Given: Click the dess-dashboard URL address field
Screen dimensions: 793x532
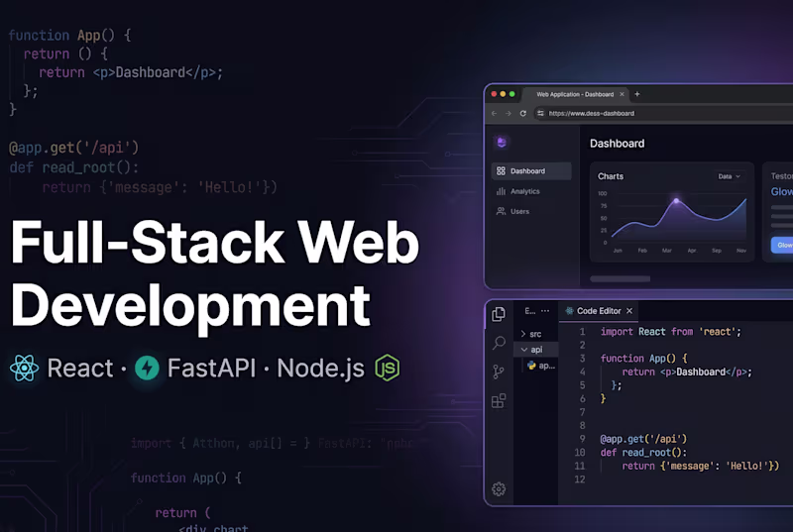Looking at the screenshot, I should [591, 113].
